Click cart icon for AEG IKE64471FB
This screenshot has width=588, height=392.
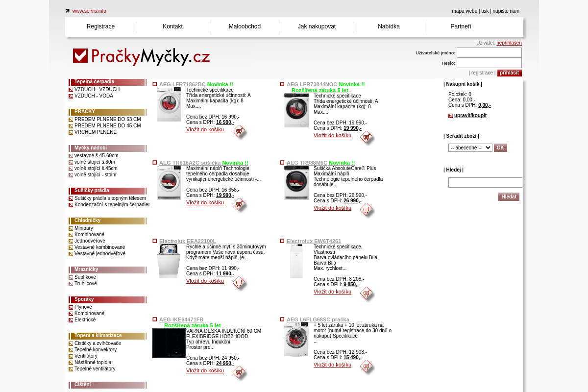(239, 373)
